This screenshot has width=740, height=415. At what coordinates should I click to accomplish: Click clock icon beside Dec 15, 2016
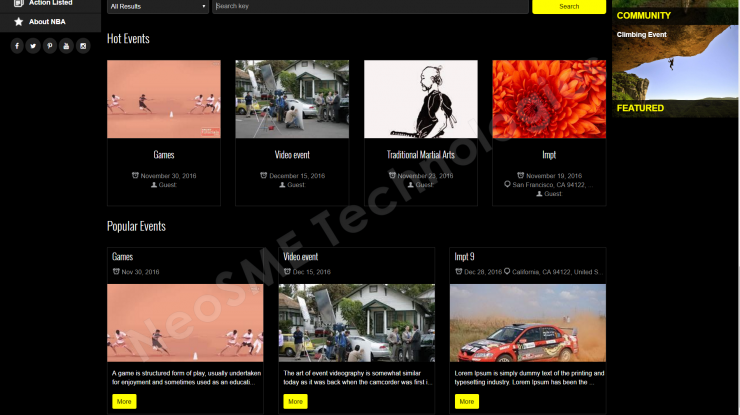click(x=287, y=271)
